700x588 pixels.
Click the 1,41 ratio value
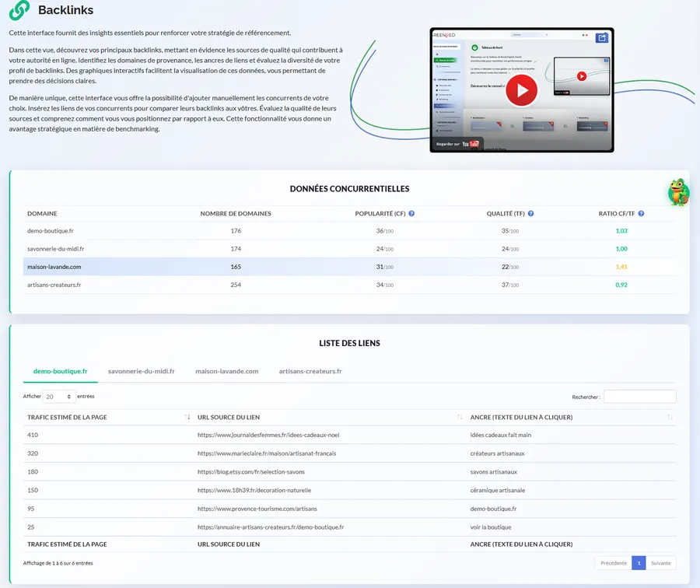coord(621,267)
